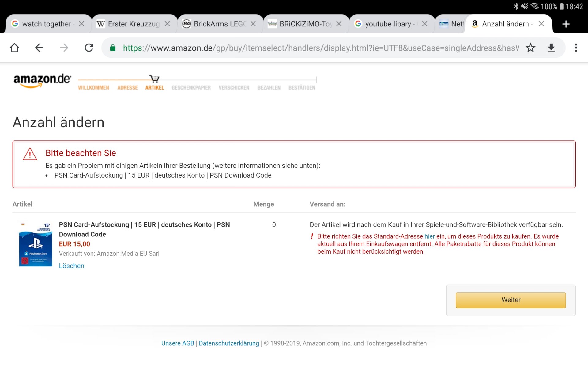
Task: Select the ADRESSE checkout step
Action: 127,88
